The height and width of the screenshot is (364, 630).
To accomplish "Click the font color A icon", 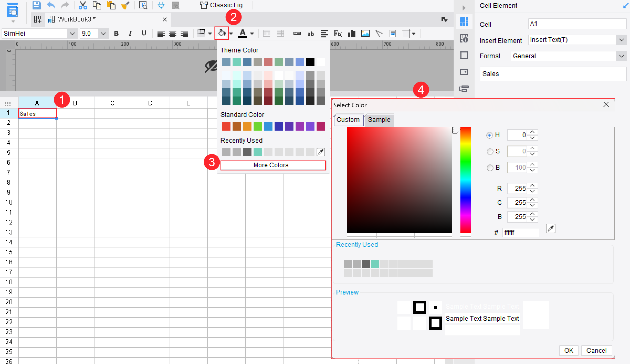I will coord(243,33).
